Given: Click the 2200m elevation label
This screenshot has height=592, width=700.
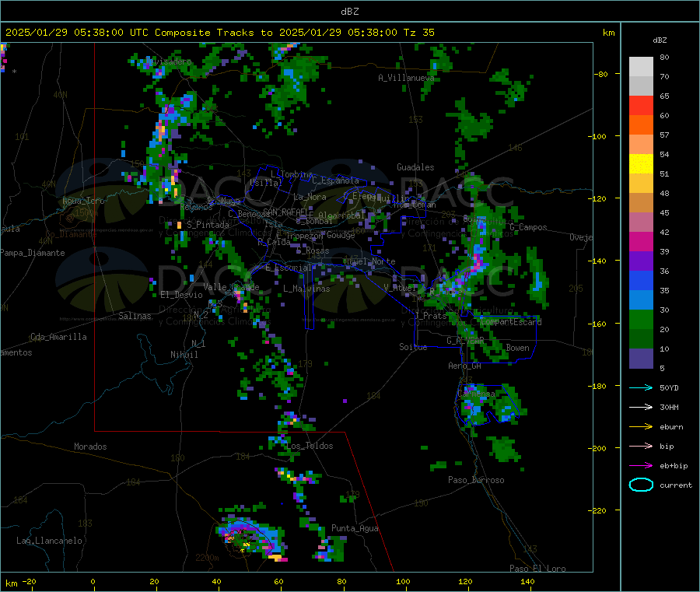Looking at the screenshot, I should [x=207, y=558].
